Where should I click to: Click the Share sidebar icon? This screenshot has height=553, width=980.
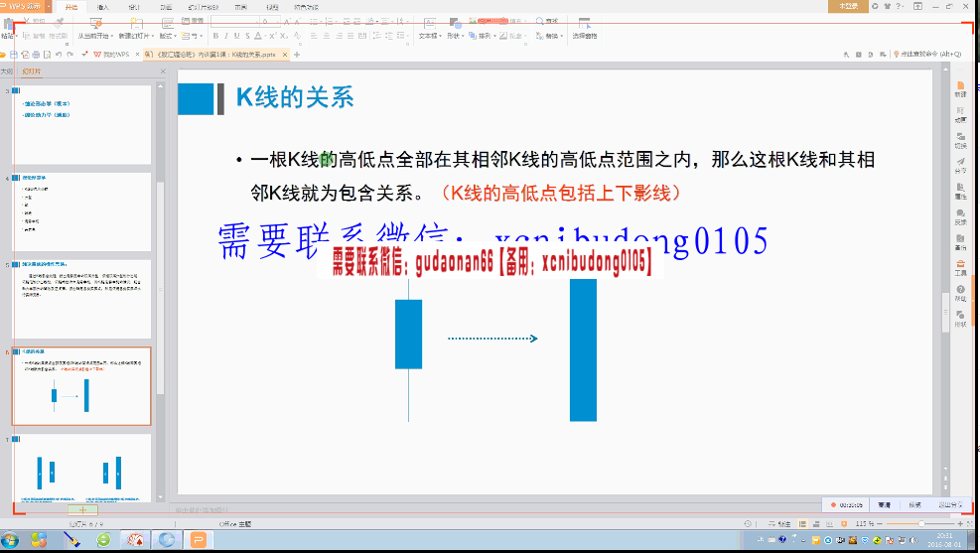tap(960, 165)
